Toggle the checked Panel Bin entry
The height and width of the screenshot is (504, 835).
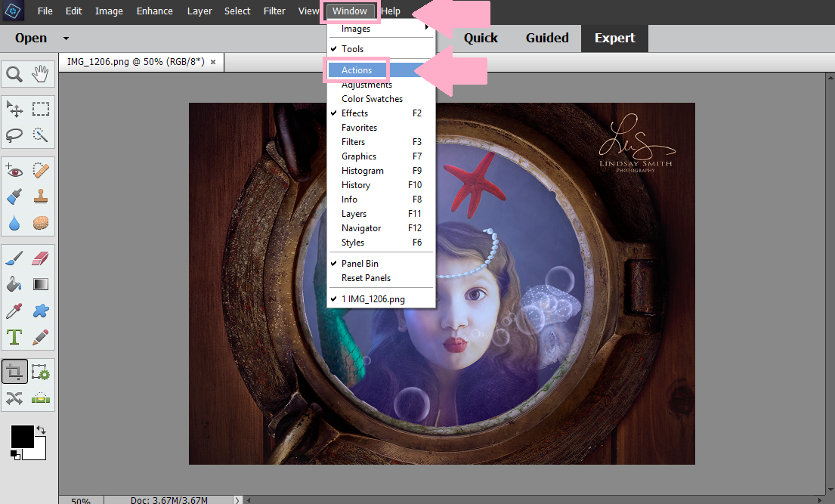point(382,264)
